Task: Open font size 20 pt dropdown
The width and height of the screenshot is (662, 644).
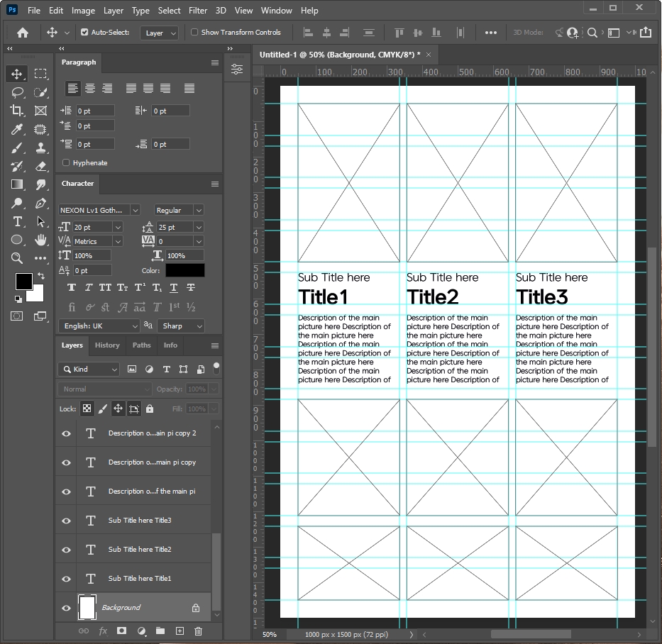Action: point(118,228)
